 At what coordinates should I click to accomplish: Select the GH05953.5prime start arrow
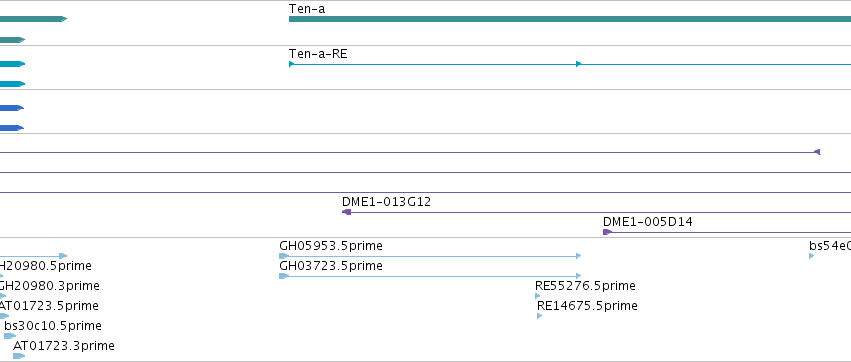[284, 256]
